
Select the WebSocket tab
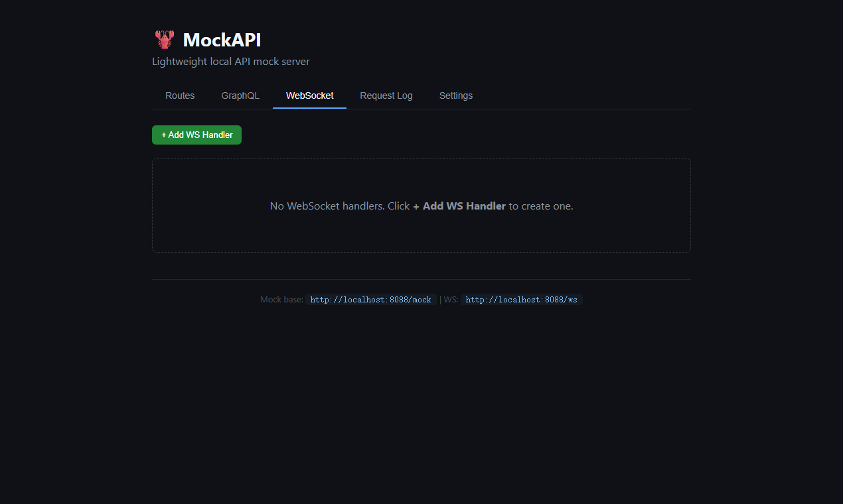point(309,95)
